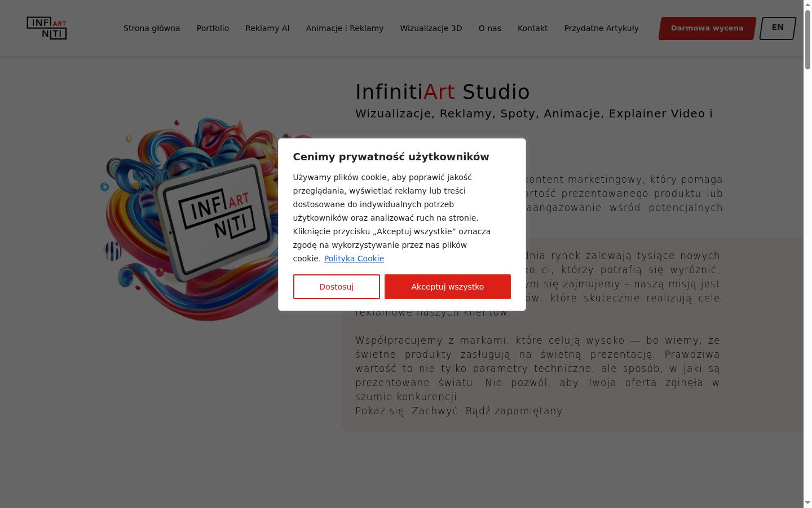Navigate to Przydatne Artykuły

coord(601,28)
